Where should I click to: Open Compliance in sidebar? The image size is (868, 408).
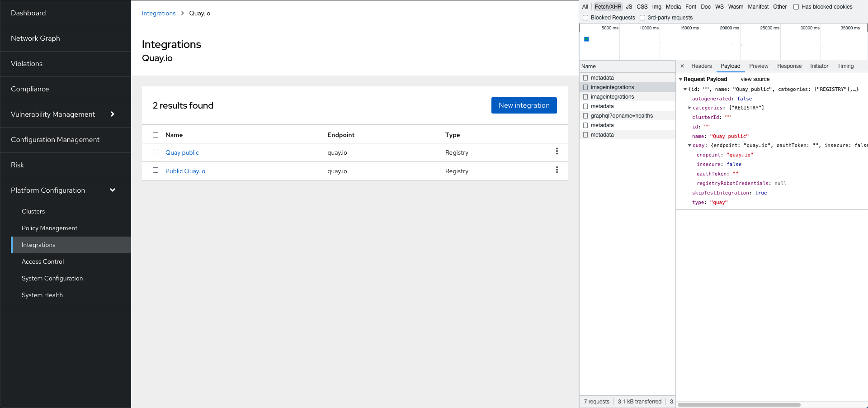pos(66,89)
